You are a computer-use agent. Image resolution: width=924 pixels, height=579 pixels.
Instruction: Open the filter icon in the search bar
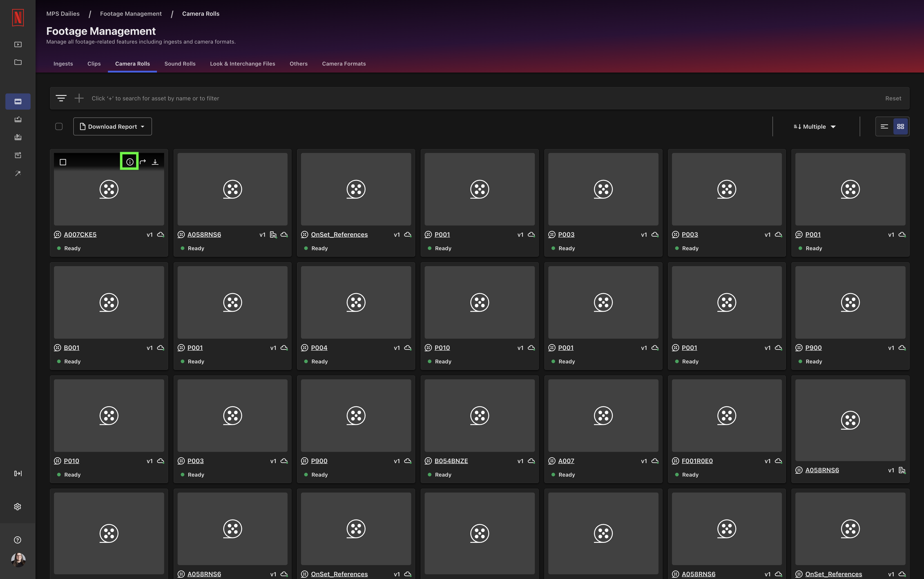coord(61,98)
